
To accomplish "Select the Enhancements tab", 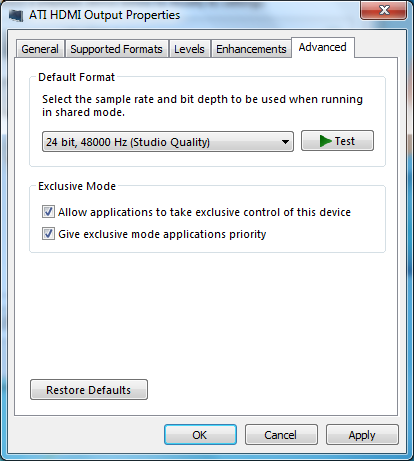I will tap(251, 49).
